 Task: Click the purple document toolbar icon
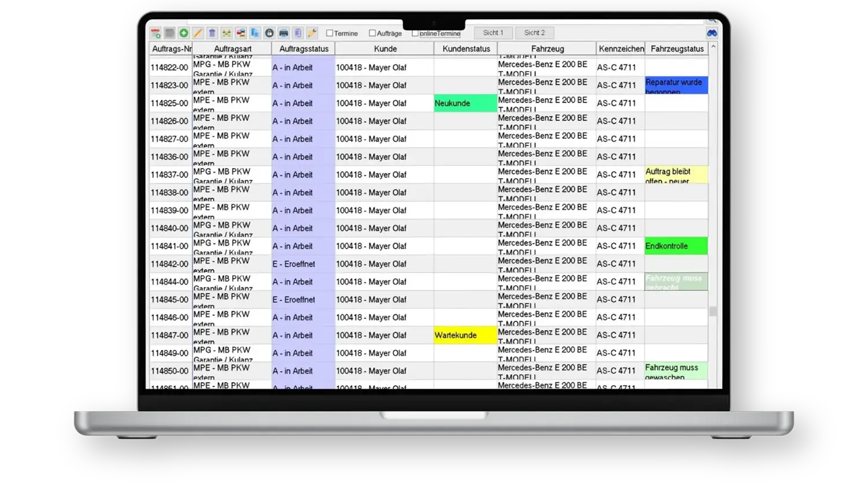tap(297, 33)
